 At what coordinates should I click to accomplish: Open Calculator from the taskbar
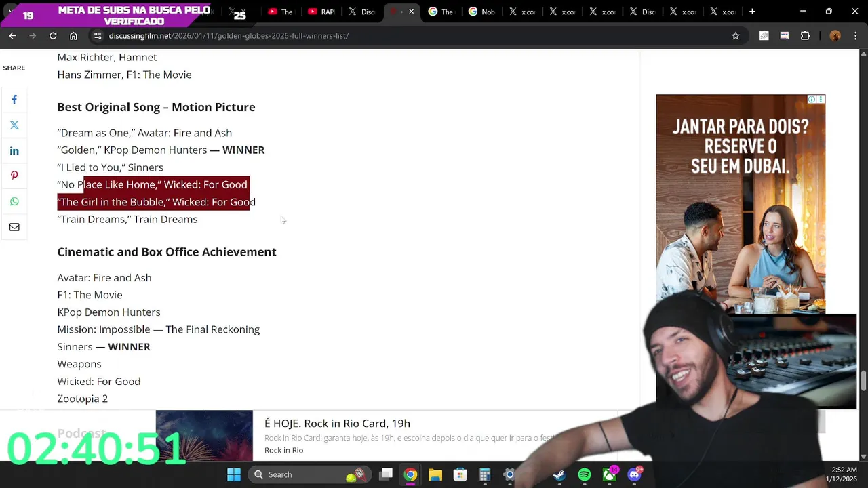(x=485, y=474)
